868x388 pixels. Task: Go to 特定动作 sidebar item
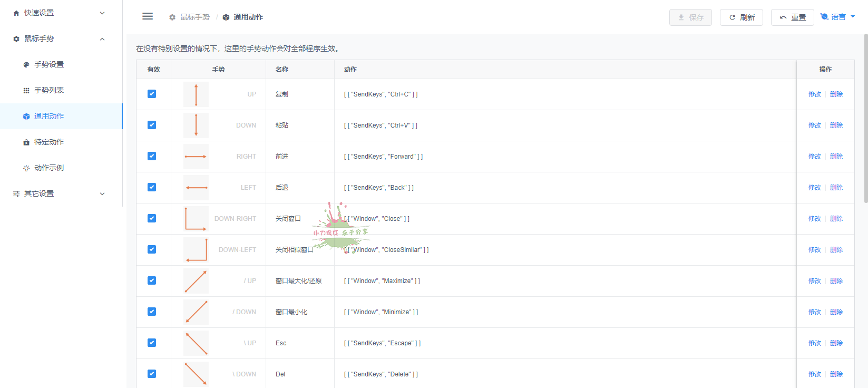(x=49, y=142)
